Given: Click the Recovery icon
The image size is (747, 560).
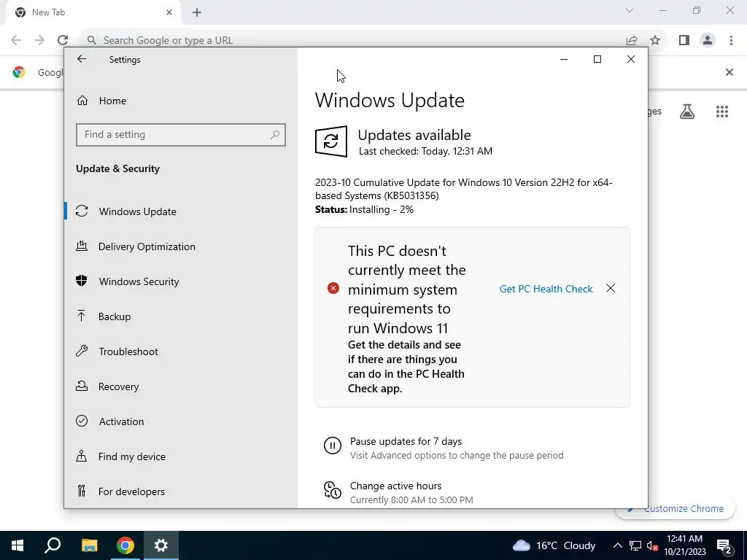Looking at the screenshot, I should click(x=82, y=386).
